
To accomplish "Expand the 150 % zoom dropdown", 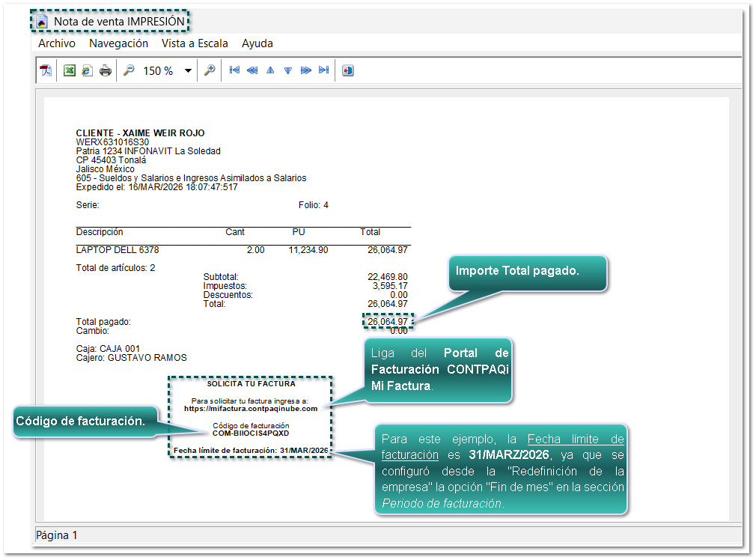I will point(188,71).
